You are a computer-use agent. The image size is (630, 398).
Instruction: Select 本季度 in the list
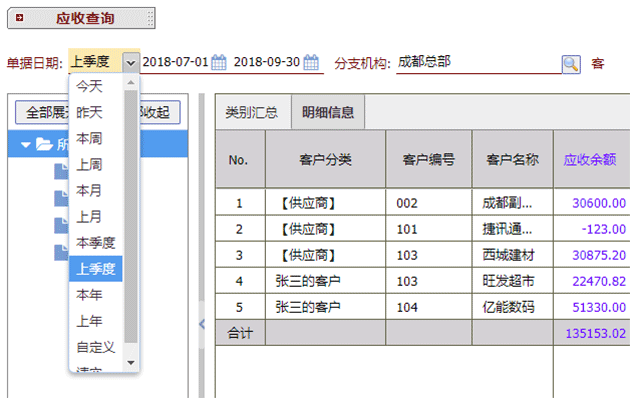[96, 243]
